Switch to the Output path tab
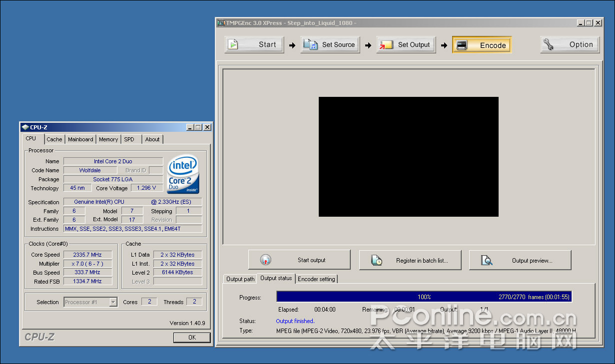Image resolution: width=615 pixels, height=364 pixels. tap(240, 279)
